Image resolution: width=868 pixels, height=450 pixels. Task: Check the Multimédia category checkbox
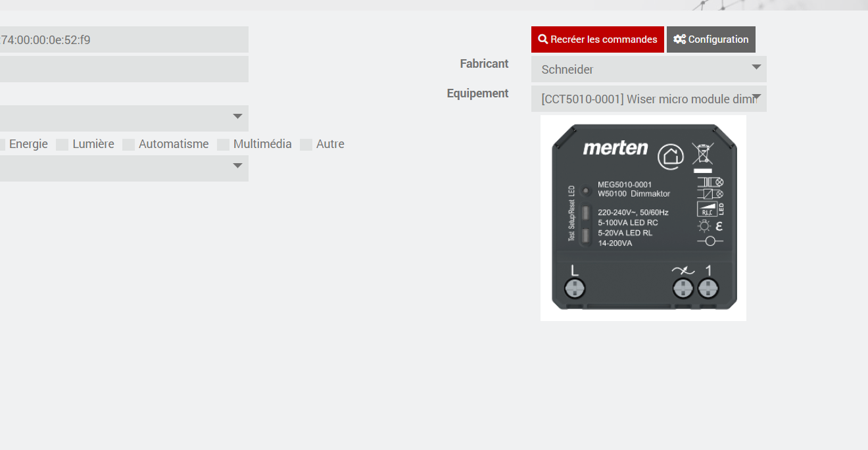click(223, 145)
